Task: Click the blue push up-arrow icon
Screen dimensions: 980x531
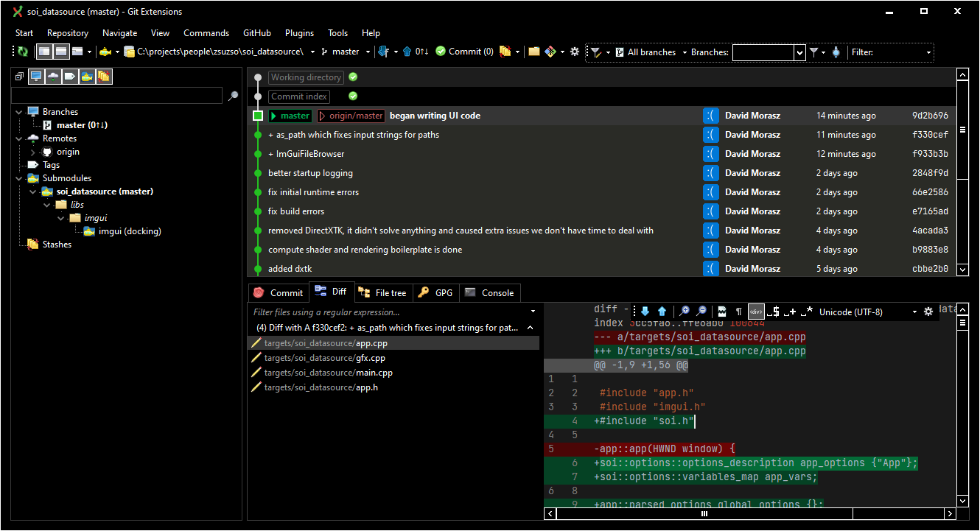Action: pos(407,52)
